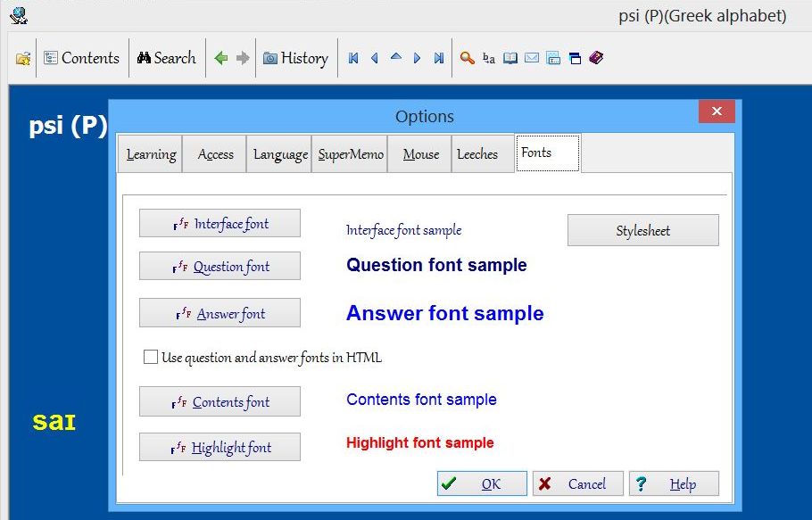This screenshot has height=520, width=812.
Task: Open Contents from the toolbar
Action: click(81, 59)
